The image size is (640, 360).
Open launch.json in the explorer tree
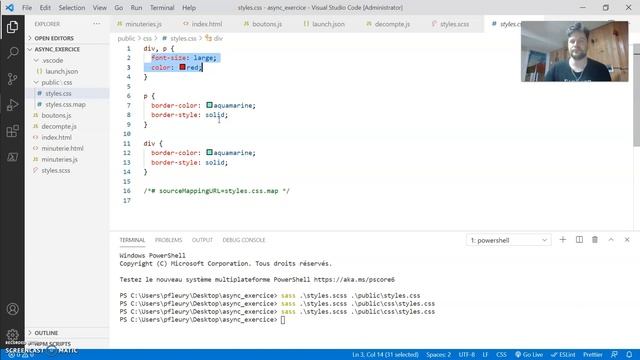(x=61, y=71)
